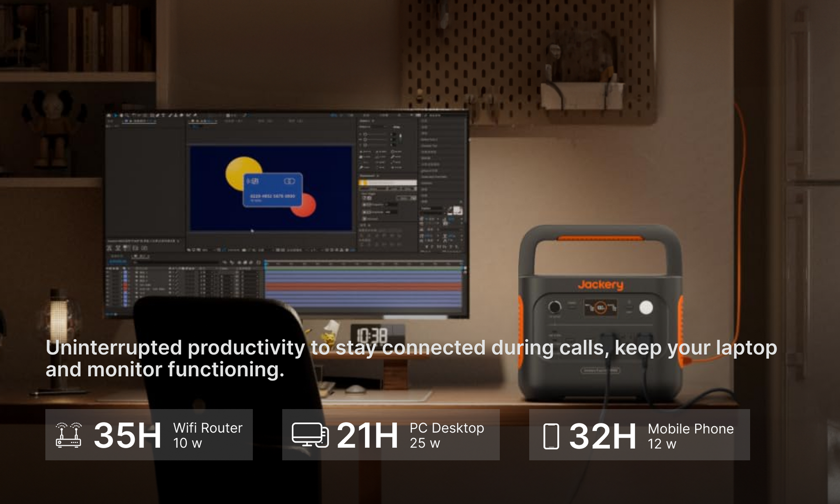Click the blue credit card in composition preview
This screenshot has width=840, height=504.
tap(273, 190)
